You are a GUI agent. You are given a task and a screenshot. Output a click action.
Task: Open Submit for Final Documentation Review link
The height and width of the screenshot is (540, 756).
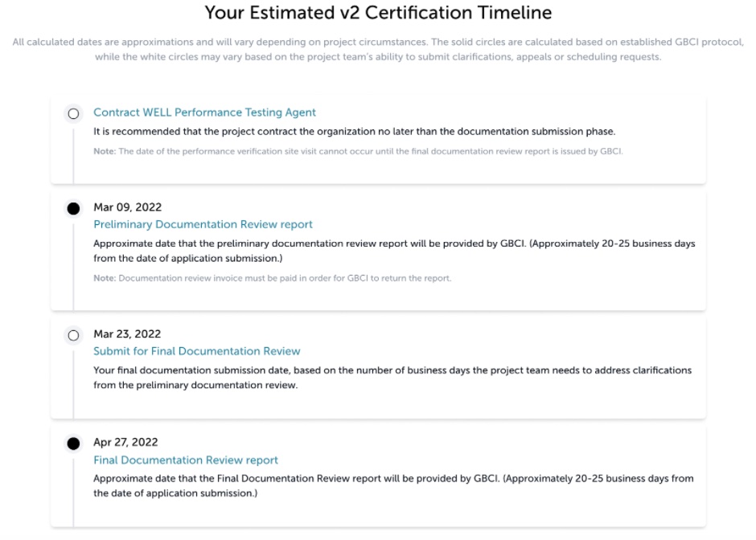coord(197,351)
